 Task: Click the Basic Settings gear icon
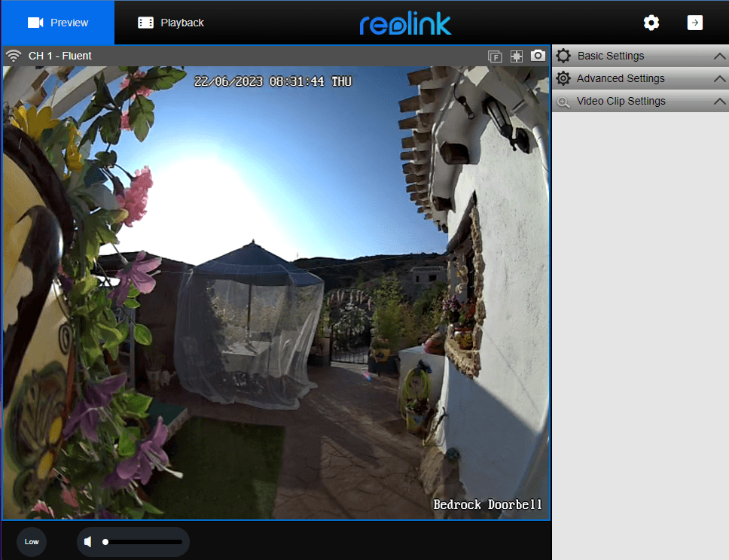coord(563,56)
